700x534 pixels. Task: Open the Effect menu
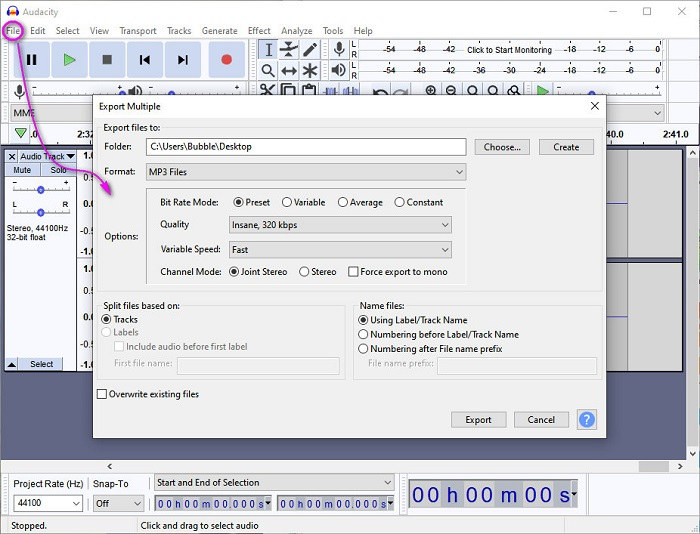[x=259, y=31]
